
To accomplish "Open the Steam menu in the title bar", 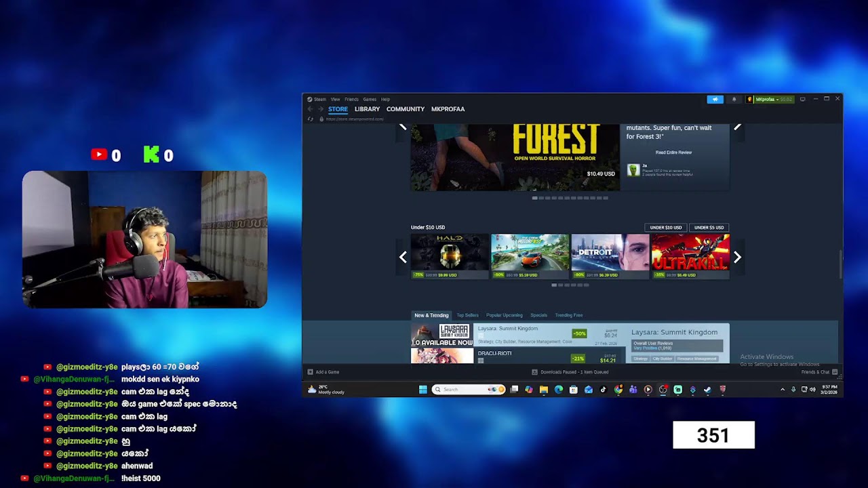I will [x=319, y=99].
